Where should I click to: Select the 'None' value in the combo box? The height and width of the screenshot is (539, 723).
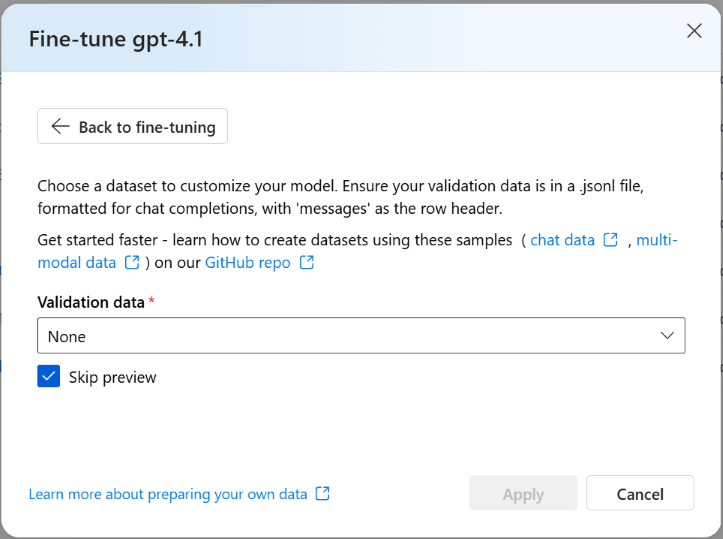(67, 337)
